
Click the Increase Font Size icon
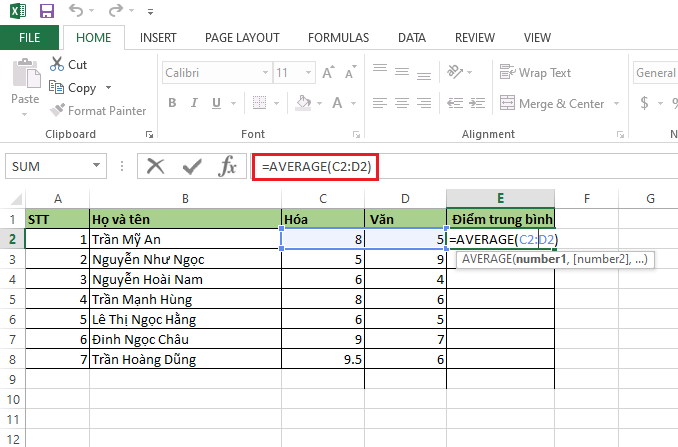328,72
